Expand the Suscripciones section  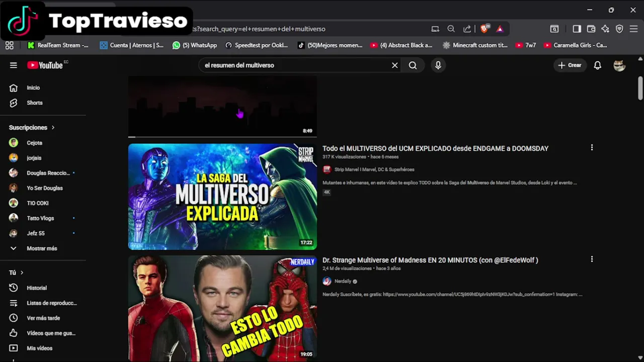pyautogui.click(x=32, y=128)
